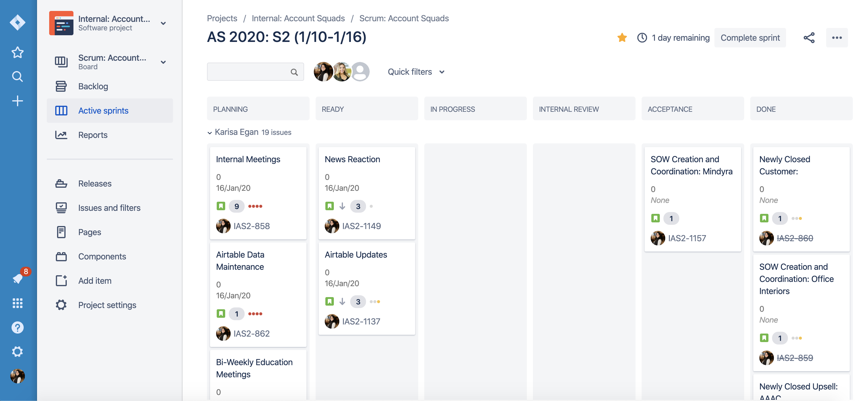Click the red dots indicator on IAS2-862 card
Viewport: 868px width, 401px height.
(x=255, y=314)
